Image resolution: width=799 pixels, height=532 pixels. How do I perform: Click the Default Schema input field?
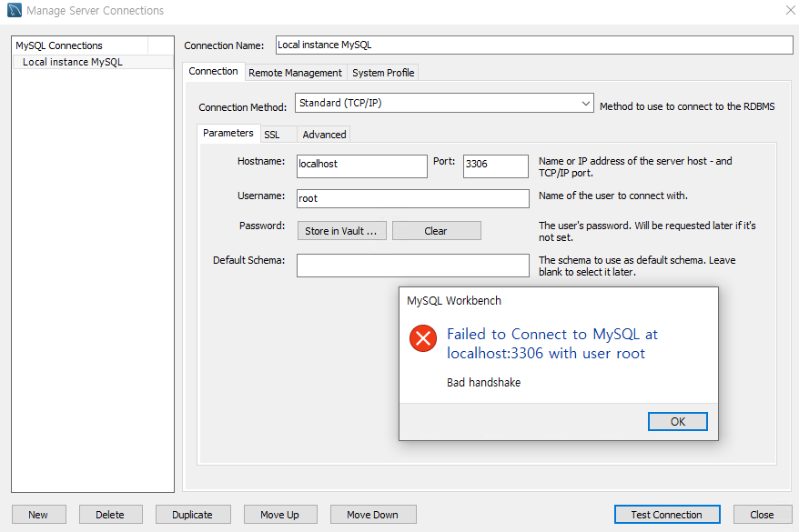(413, 266)
